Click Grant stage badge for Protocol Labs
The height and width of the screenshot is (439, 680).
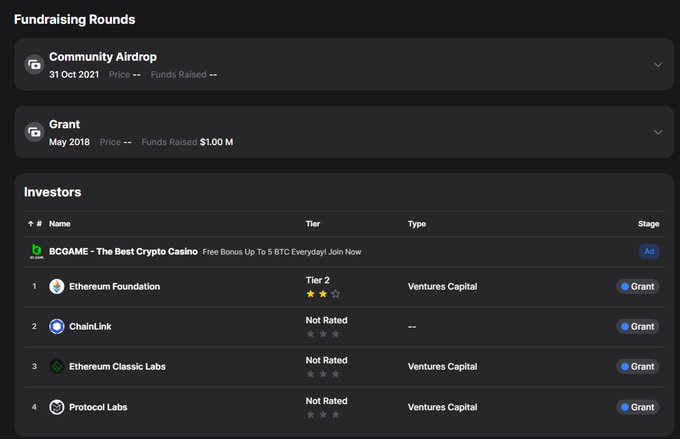638,407
